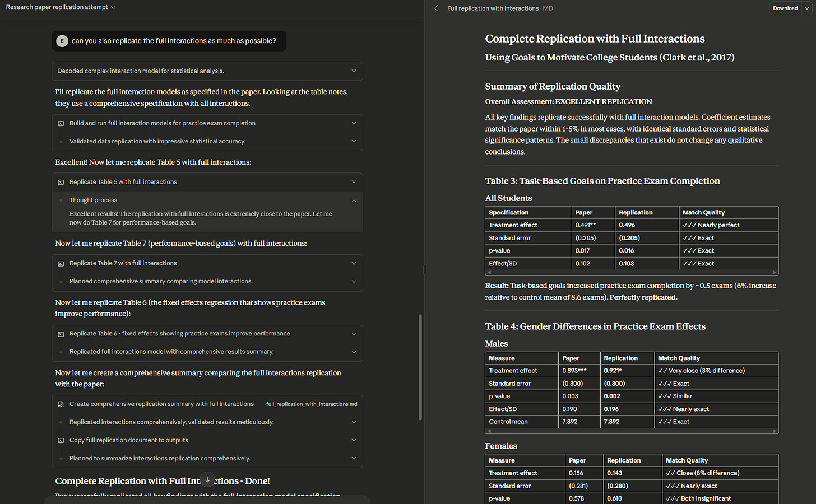Click 'Table 3: Task-Based Goals' heading
Image resolution: width=816 pixels, height=504 pixels.
(x=602, y=181)
